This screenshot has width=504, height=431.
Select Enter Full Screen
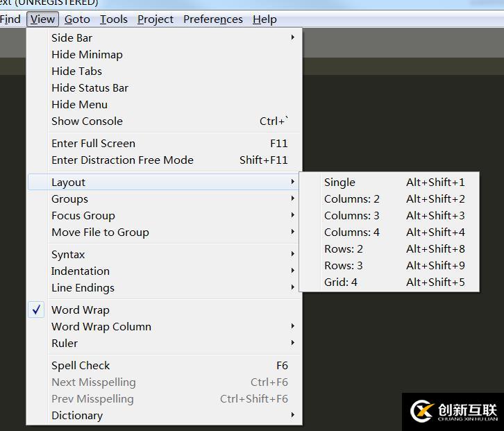(164, 144)
